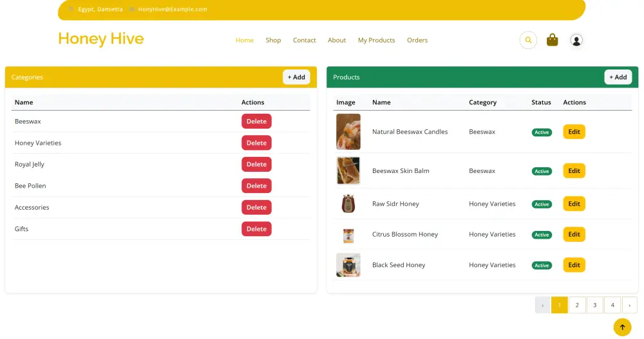Select the Bee Pollen category name
This screenshot has width=644, height=339.
click(30, 186)
